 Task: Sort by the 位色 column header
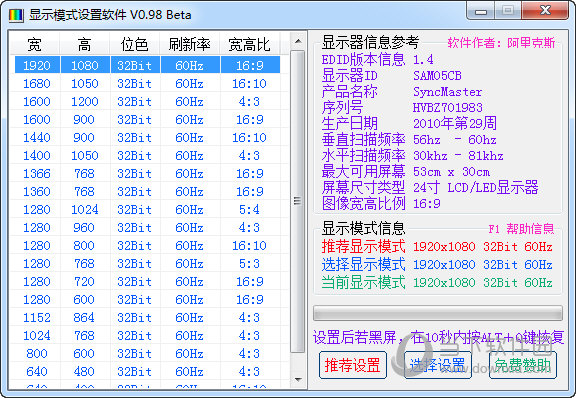click(x=134, y=44)
